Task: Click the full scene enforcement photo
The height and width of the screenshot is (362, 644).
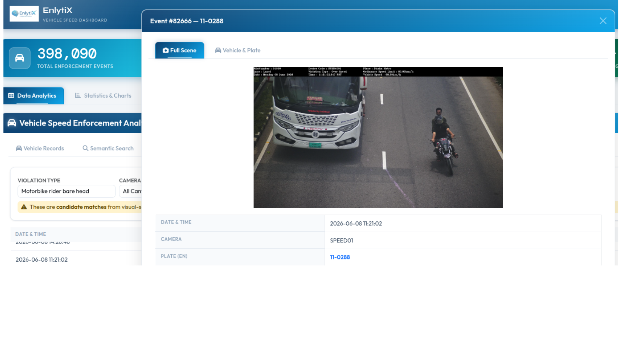Action: click(x=378, y=138)
